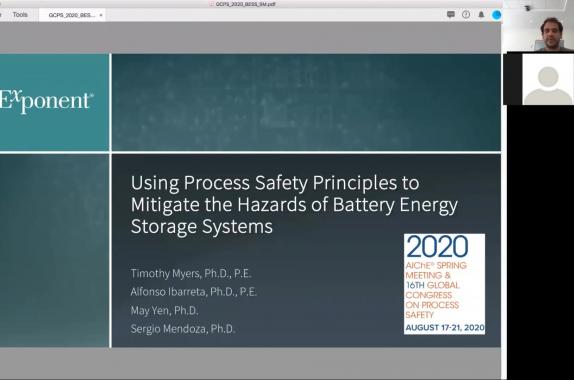Viewport: 574px width, 380px height.
Task: Click the blank participant avatar tile
Action: point(547,79)
